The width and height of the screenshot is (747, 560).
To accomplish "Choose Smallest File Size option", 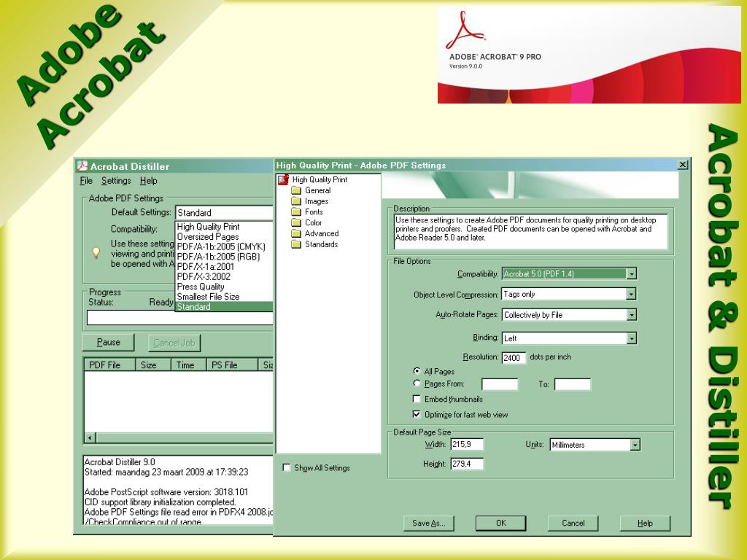I will point(224,297).
